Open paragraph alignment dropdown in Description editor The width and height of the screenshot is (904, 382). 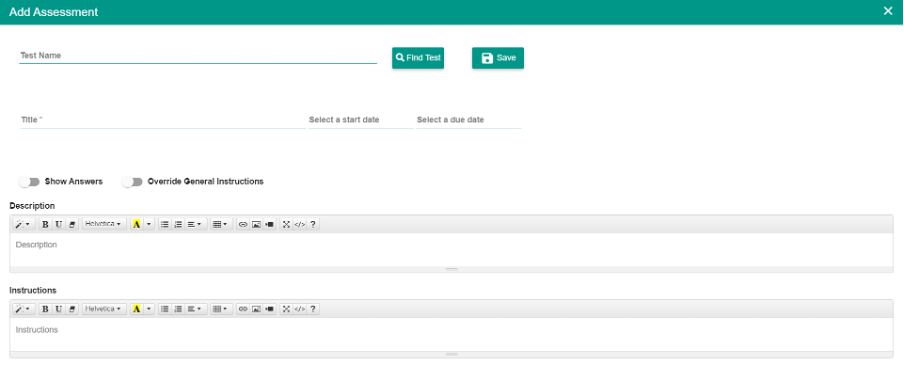coord(195,224)
